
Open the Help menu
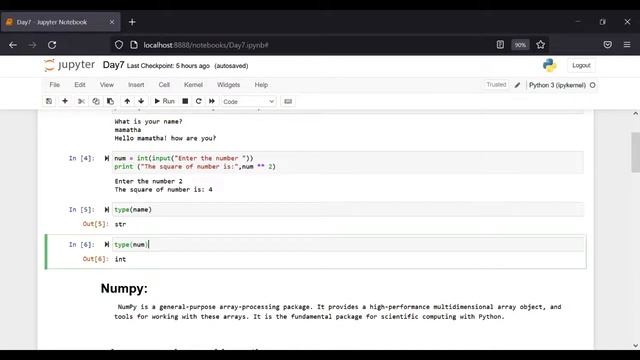261,85
